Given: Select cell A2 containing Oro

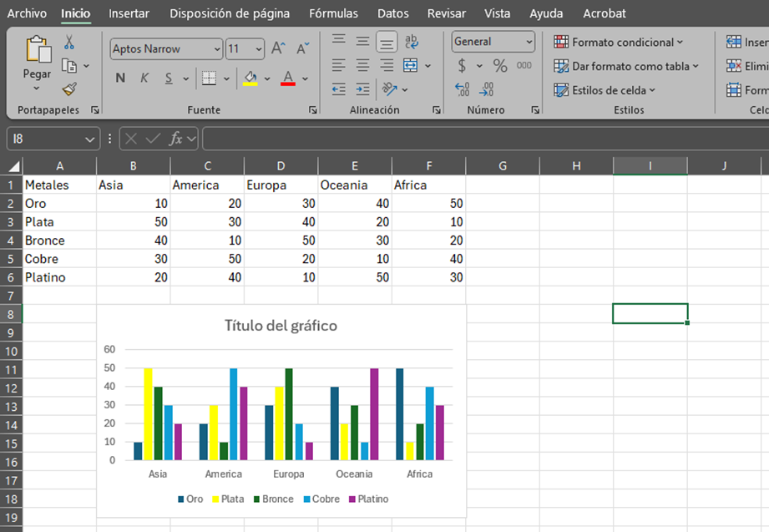Looking at the screenshot, I should 59,203.
